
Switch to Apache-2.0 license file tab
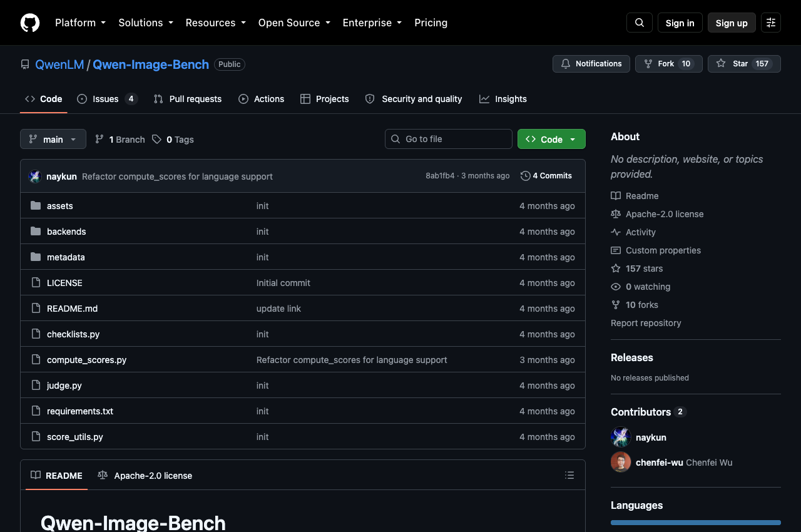click(x=145, y=476)
